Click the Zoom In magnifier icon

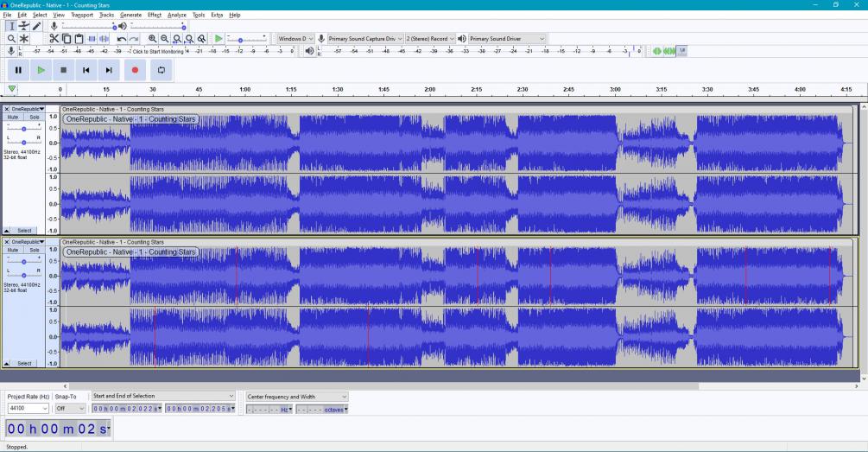click(153, 39)
